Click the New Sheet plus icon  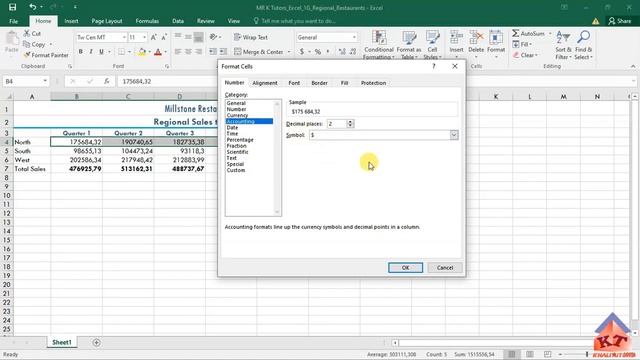(96, 342)
